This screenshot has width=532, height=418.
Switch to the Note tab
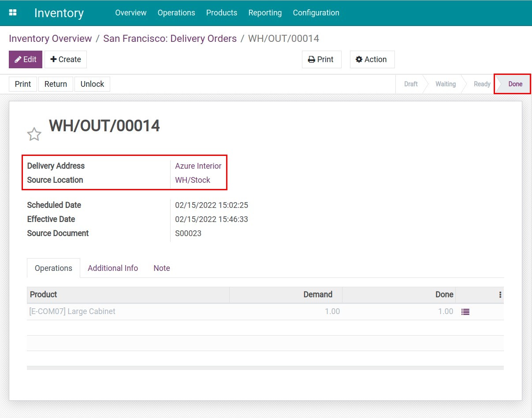pos(162,268)
